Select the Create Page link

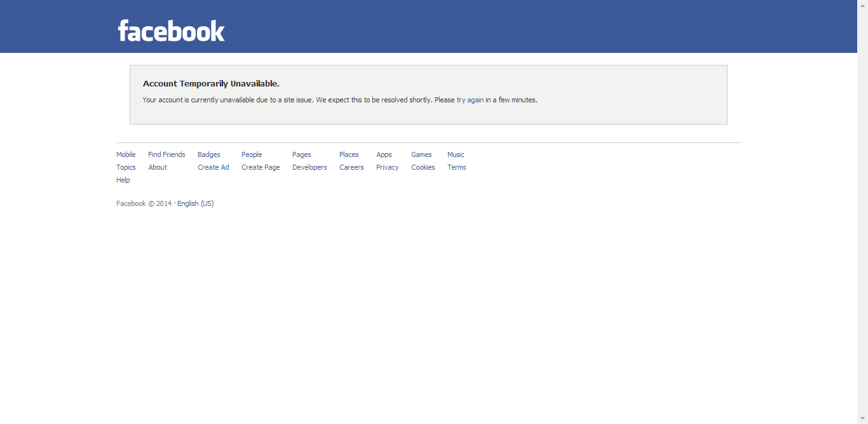(x=261, y=167)
